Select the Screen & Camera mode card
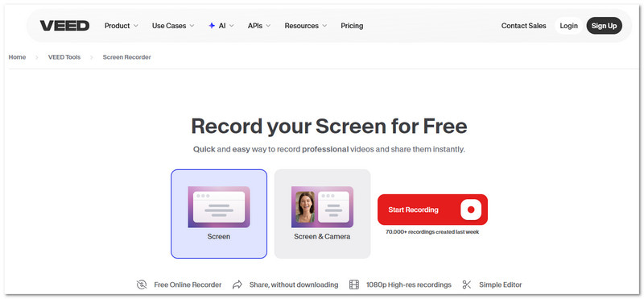The height and width of the screenshot is (299, 644). coord(323,214)
